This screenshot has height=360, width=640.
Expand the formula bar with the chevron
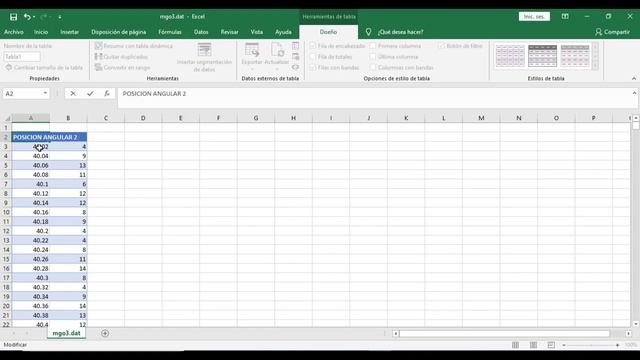(x=634, y=93)
